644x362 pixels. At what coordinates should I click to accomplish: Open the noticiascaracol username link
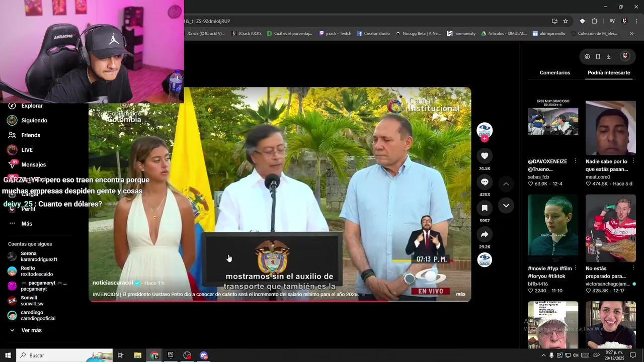(x=113, y=283)
